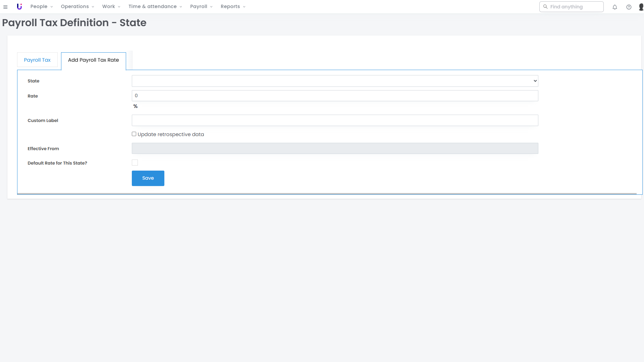Screen dimensions: 644x362
Task: Click the search magnifier icon
Action: tap(545, 7)
